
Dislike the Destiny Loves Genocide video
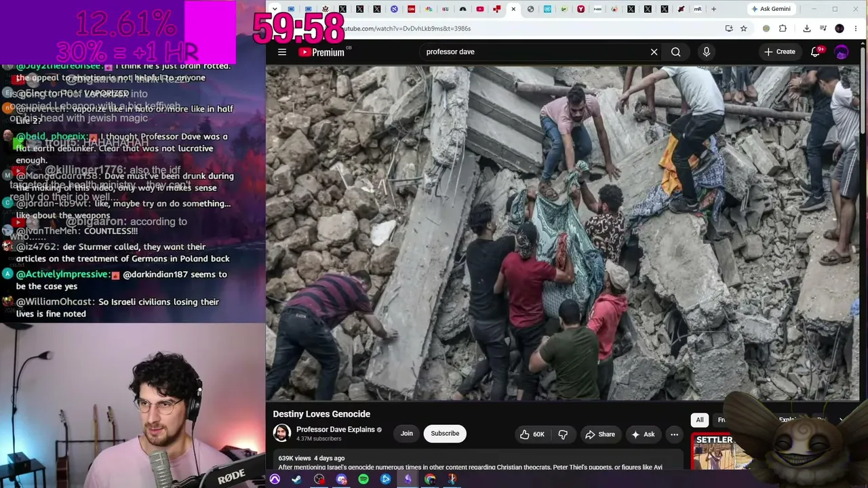[563, 434]
